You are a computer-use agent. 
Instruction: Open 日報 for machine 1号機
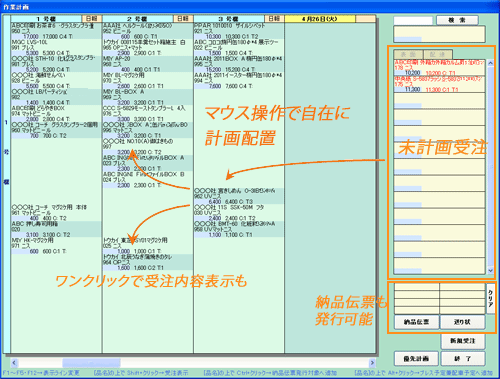92,19
